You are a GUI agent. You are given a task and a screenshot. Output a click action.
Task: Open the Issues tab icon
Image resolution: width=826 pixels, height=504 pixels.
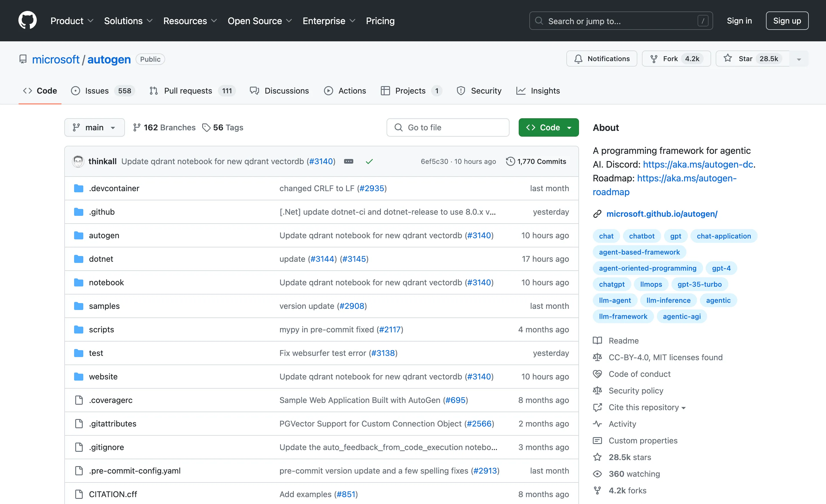pyautogui.click(x=75, y=90)
